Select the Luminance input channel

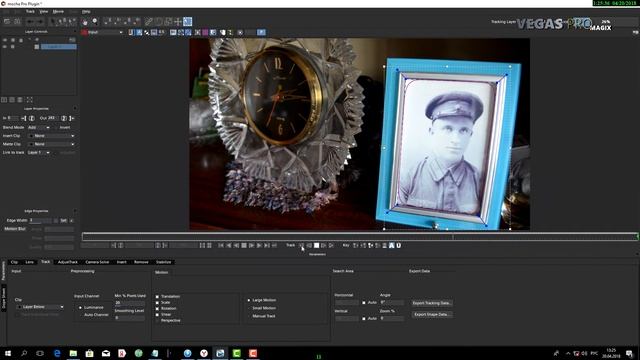(80, 307)
